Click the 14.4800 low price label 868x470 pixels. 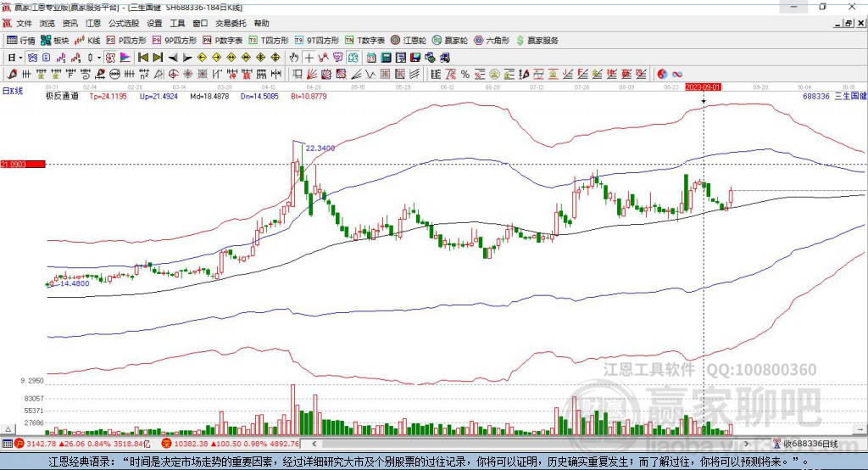coord(75,283)
